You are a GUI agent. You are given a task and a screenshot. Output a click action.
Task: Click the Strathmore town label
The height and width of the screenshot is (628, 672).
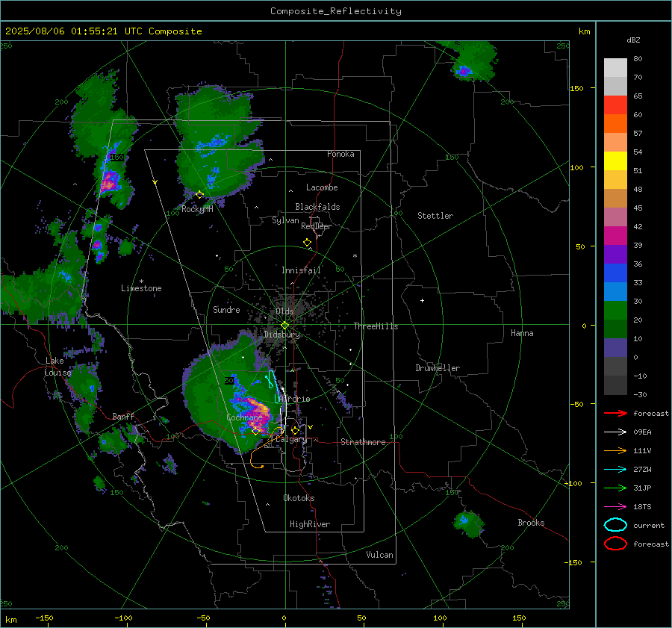point(364,442)
